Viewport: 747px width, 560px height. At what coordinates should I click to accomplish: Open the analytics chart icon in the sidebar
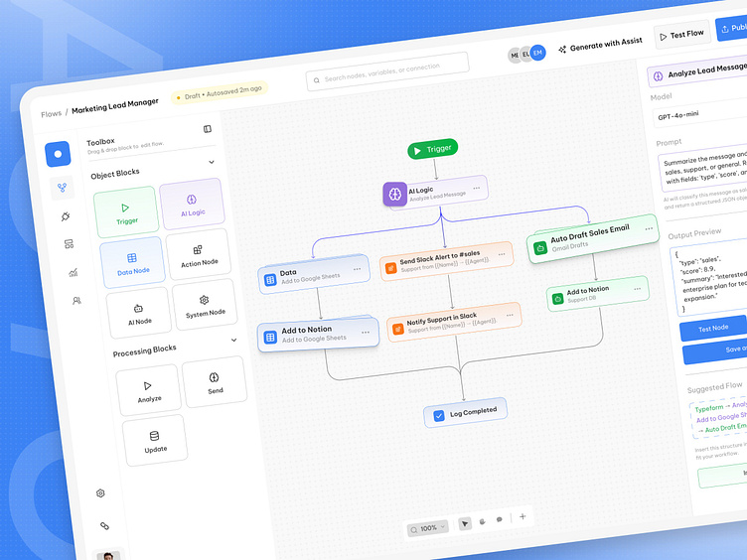pos(72,272)
